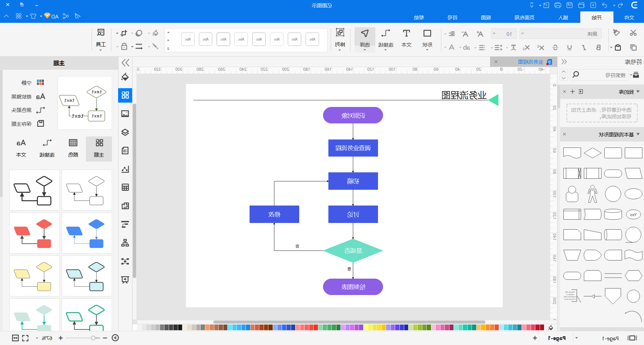Select the Connector (连接线) option in theme panel
Screen dimensions: 644x345
[x=47, y=148]
